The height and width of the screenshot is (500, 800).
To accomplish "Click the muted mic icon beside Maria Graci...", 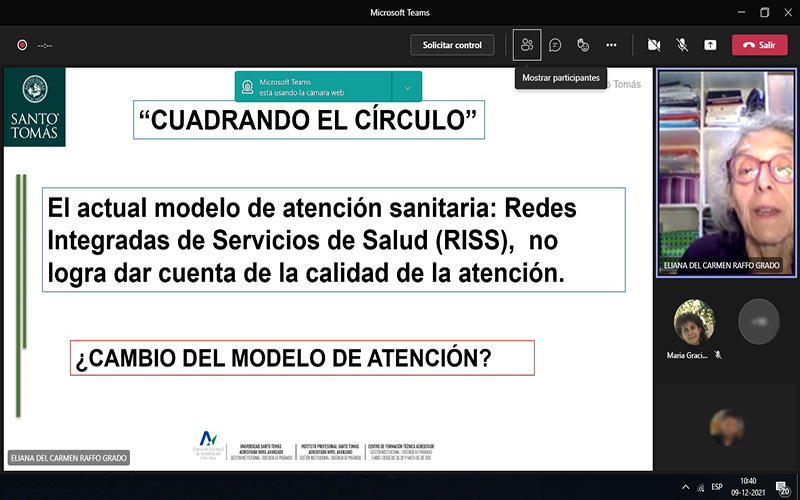I will (x=718, y=355).
